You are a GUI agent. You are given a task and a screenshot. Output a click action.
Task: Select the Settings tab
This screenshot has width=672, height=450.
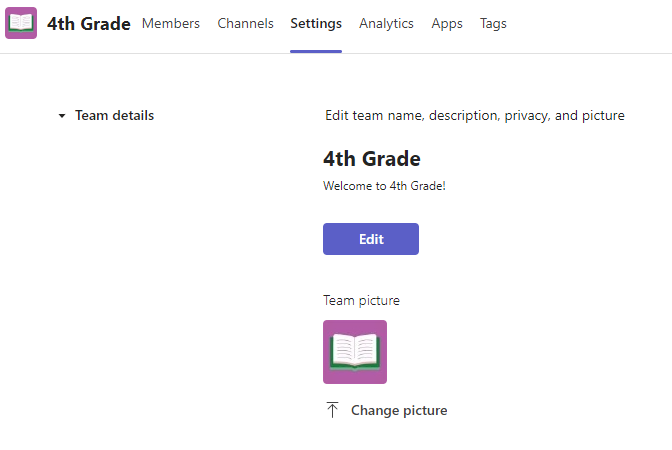click(x=316, y=24)
